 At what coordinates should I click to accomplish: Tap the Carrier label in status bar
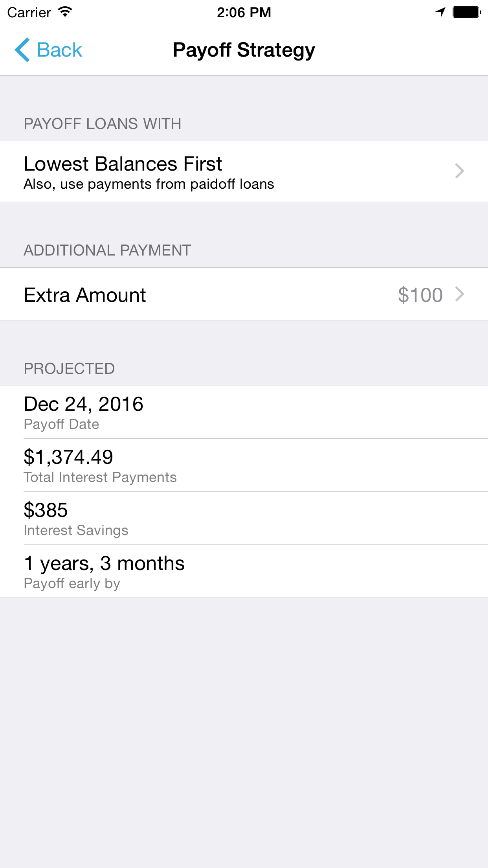pyautogui.click(x=29, y=12)
